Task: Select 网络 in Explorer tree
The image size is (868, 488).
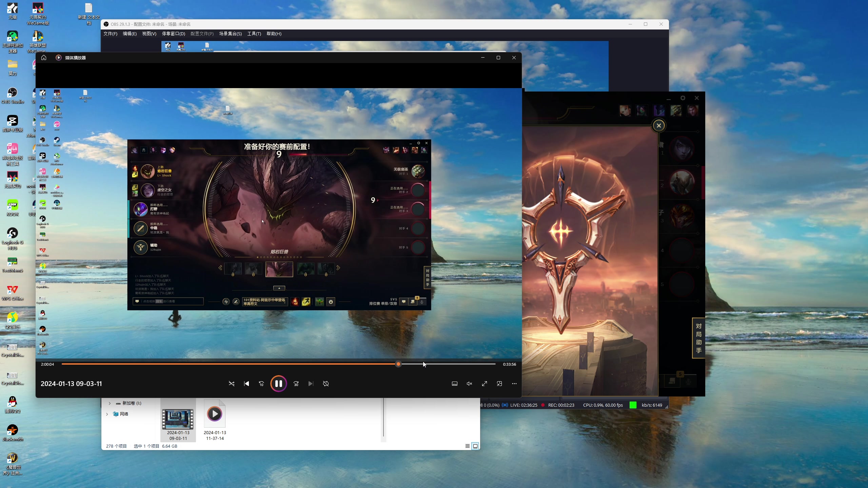Action: (121, 414)
